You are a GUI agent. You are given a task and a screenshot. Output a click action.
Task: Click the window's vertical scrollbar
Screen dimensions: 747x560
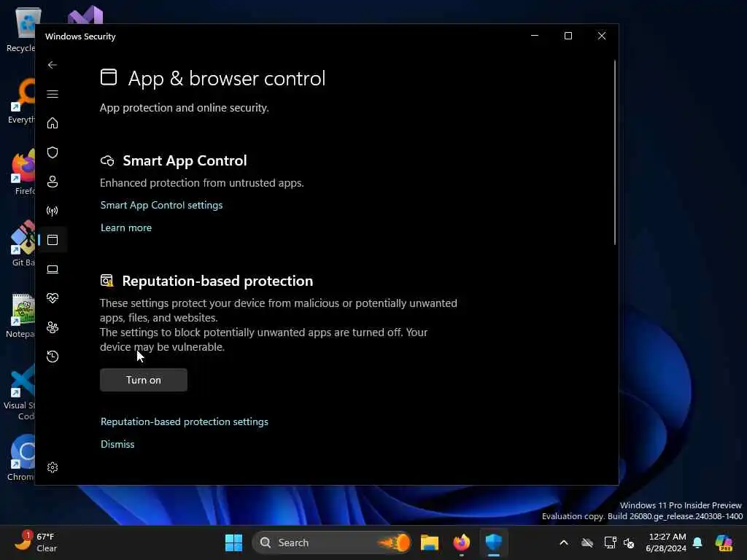pos(614,152)
